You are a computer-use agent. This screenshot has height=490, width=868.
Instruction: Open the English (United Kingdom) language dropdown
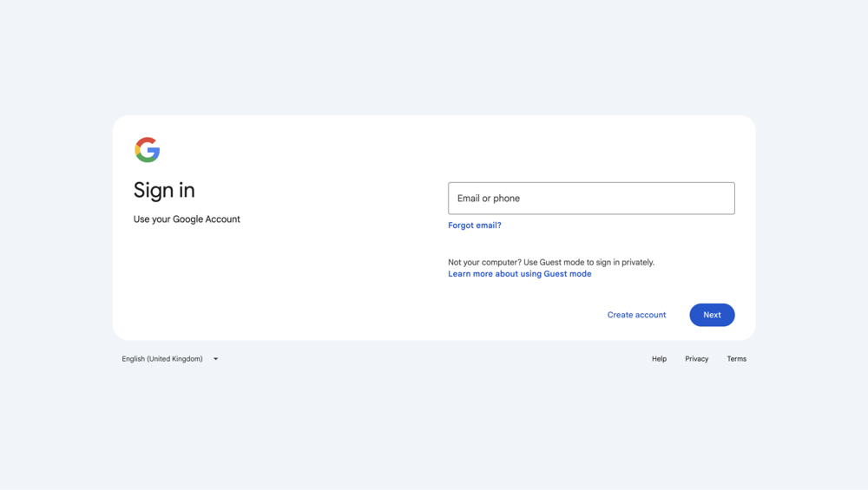pyautogui.click(x=170, y=359)
